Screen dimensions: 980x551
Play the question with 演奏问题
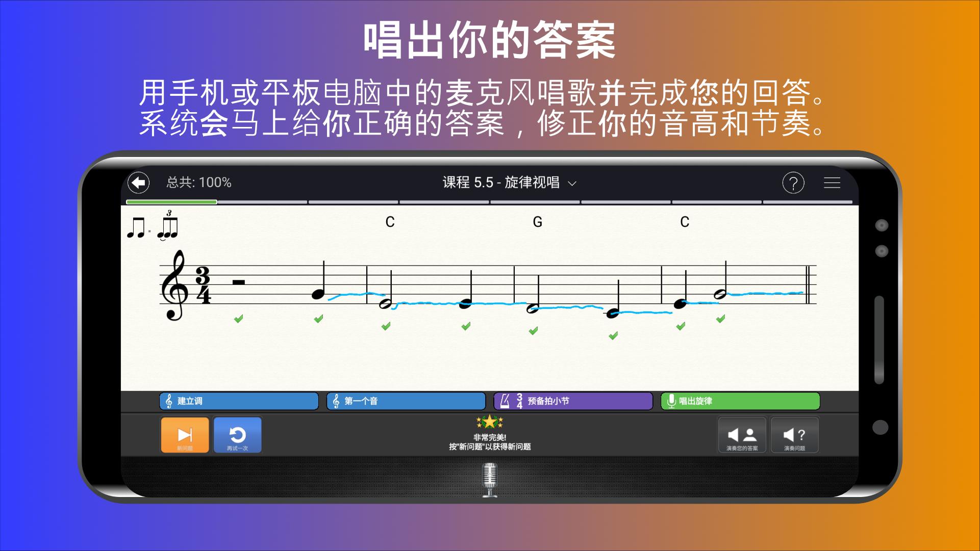click(794, 435)
